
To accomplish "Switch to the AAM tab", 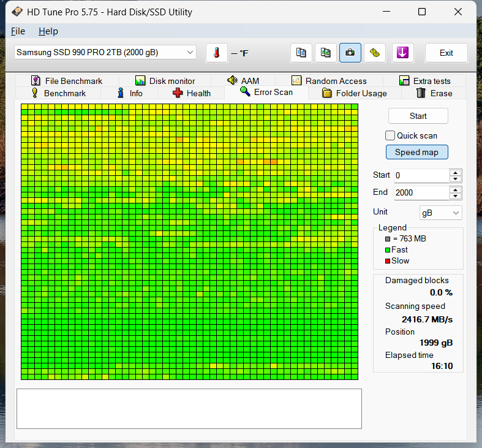I will 243,81.
